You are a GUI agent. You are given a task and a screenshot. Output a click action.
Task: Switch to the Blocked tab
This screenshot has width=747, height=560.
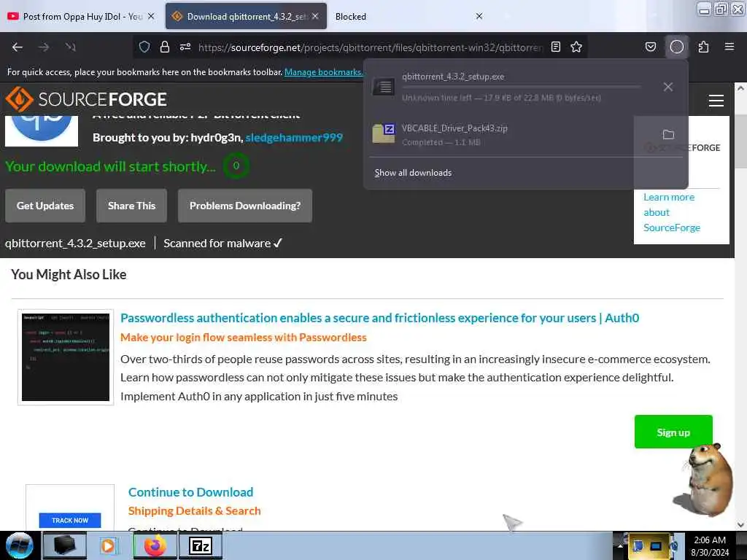coord(410,16)
